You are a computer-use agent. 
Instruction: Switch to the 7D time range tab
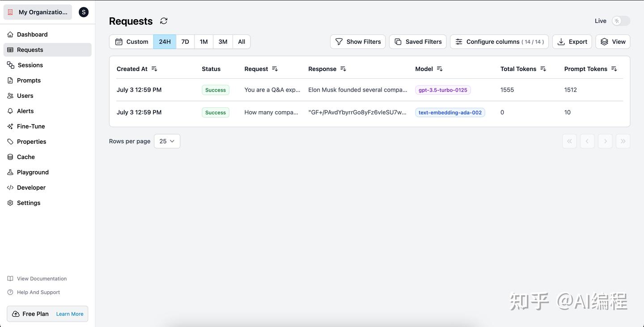coord(185,42)
